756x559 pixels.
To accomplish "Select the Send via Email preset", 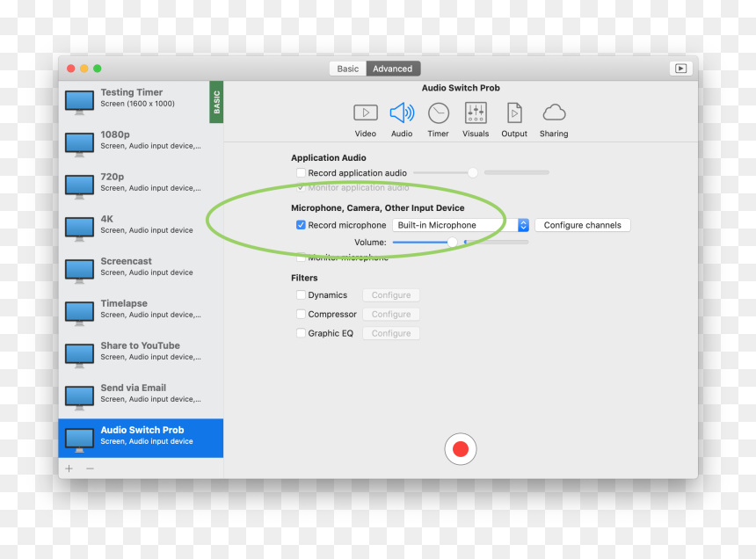I will (x=141, y=397).
